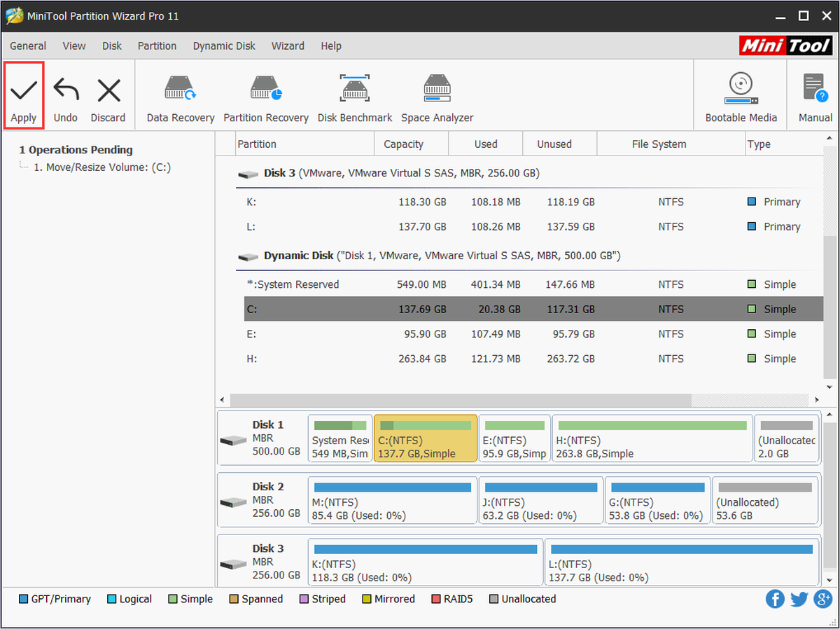Select Disk 1 drive icon in disk map
The image size is (840, 629).
click(233, 441)
